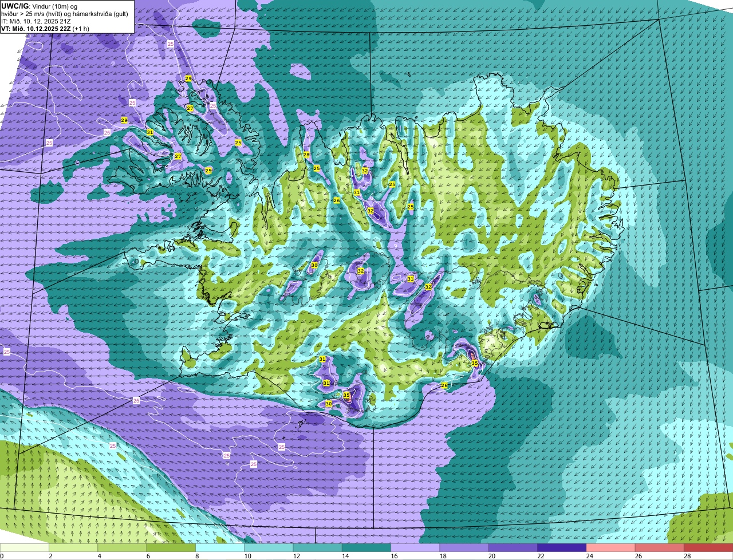The width and height of the screenshot is (733, 560).
Task: Pick the 22–24 m/s dark indigo legend swatch
Action: point(562,548)
